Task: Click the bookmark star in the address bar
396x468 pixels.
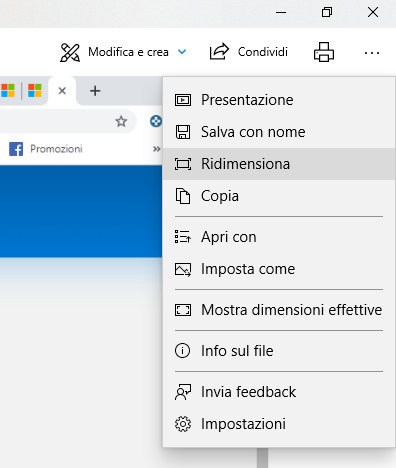Action: pos(121,121)
